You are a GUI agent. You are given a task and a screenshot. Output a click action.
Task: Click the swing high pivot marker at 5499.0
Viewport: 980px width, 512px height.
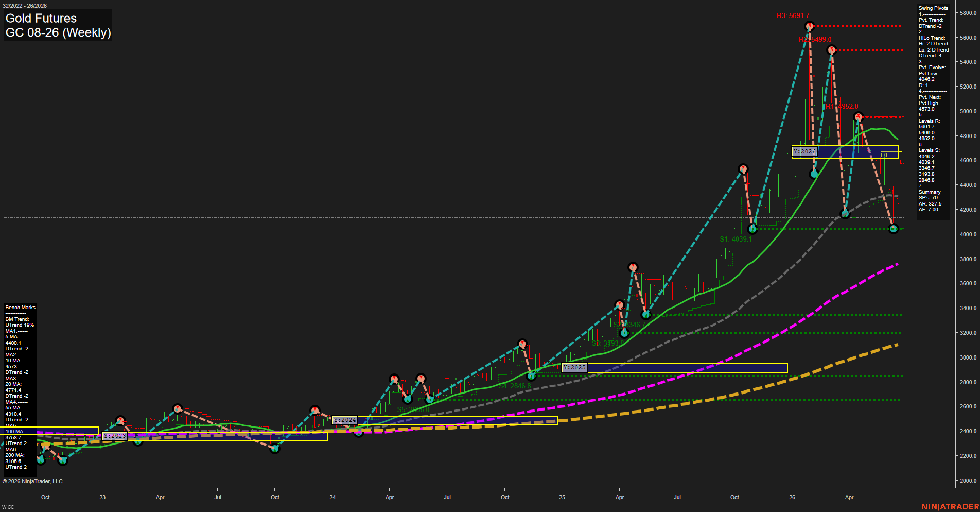coord(832,50)
